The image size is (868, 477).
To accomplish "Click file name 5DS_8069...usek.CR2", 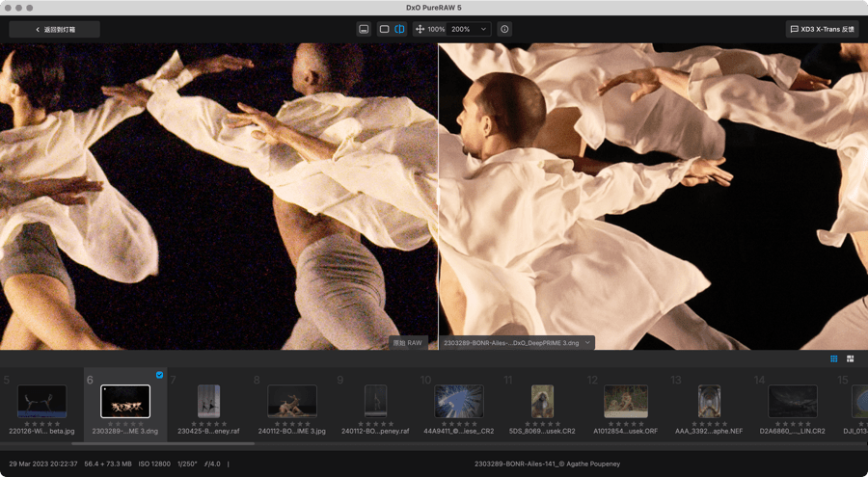I will coord(542,431).
